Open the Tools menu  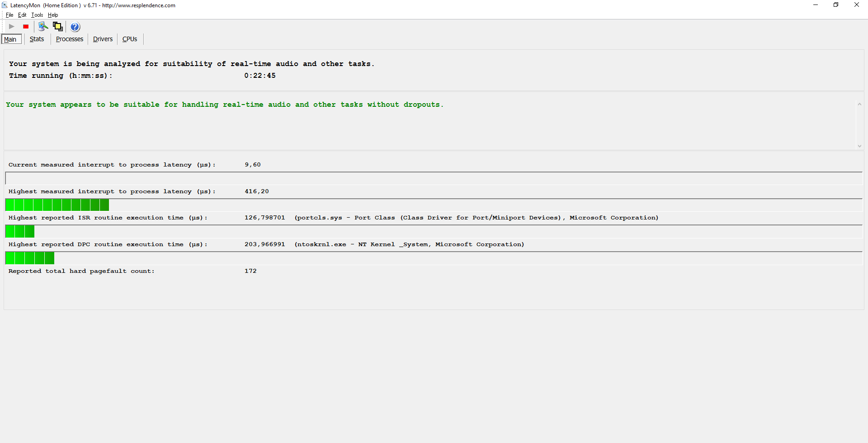point(37,15)
